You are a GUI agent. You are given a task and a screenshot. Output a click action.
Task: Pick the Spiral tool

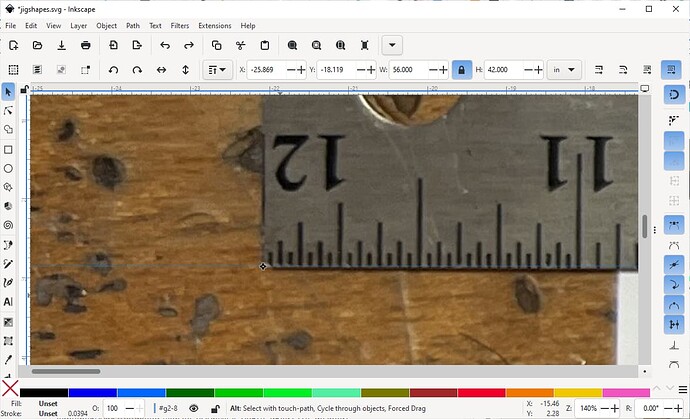pyautogui.click(x=8, y=225)
